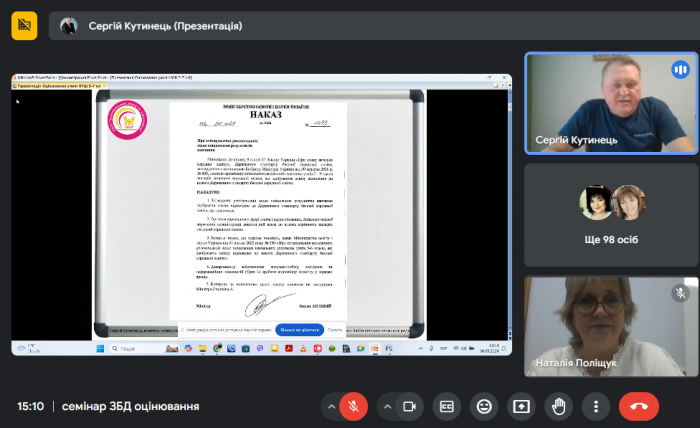Image resolution: width=700 pixels, height=428 pixels.
Task: Click presenter avatar next to Сергій Кутинець (Презентація)
Action: pyautogui.click(x=69, y=26)
